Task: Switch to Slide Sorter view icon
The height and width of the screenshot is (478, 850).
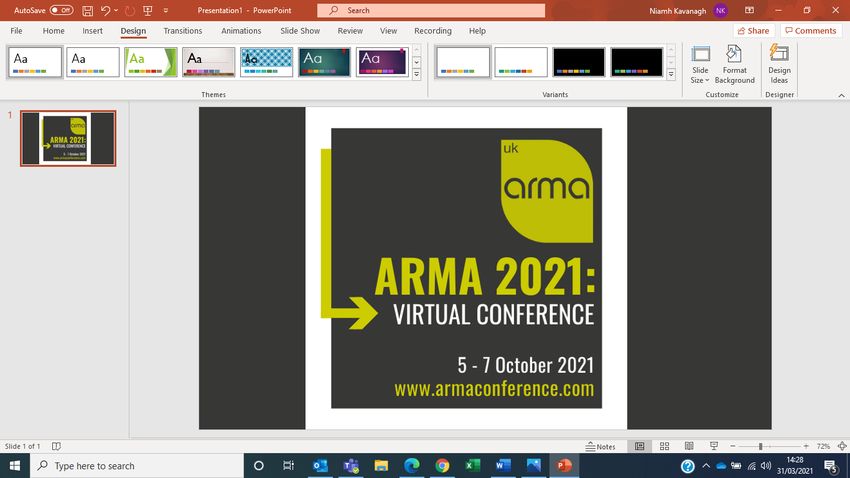Action: [x=664, y=446]
